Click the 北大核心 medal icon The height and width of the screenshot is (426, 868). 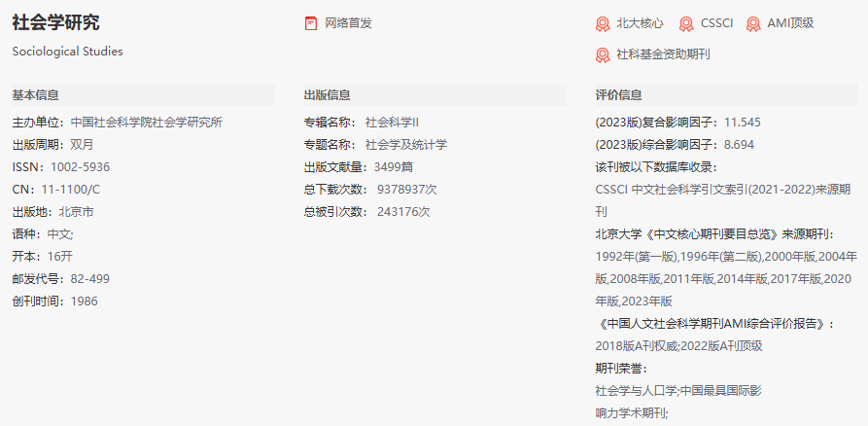tap(603, 23)
